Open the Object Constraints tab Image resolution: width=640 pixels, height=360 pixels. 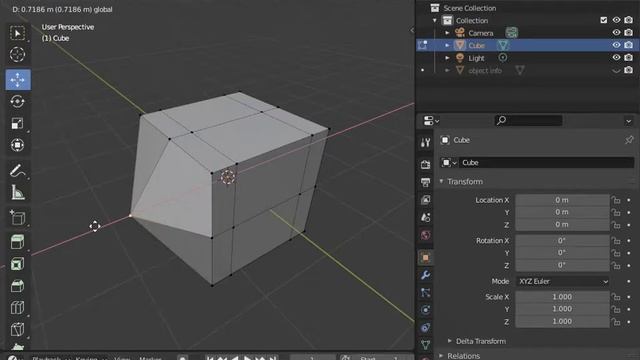(425, 327)
